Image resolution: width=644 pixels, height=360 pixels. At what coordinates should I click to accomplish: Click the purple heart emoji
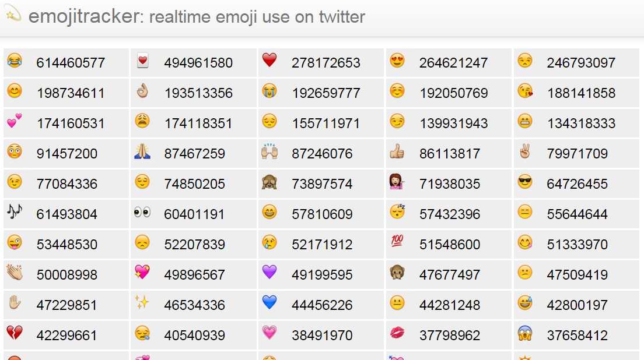click(x=269, y=273)
